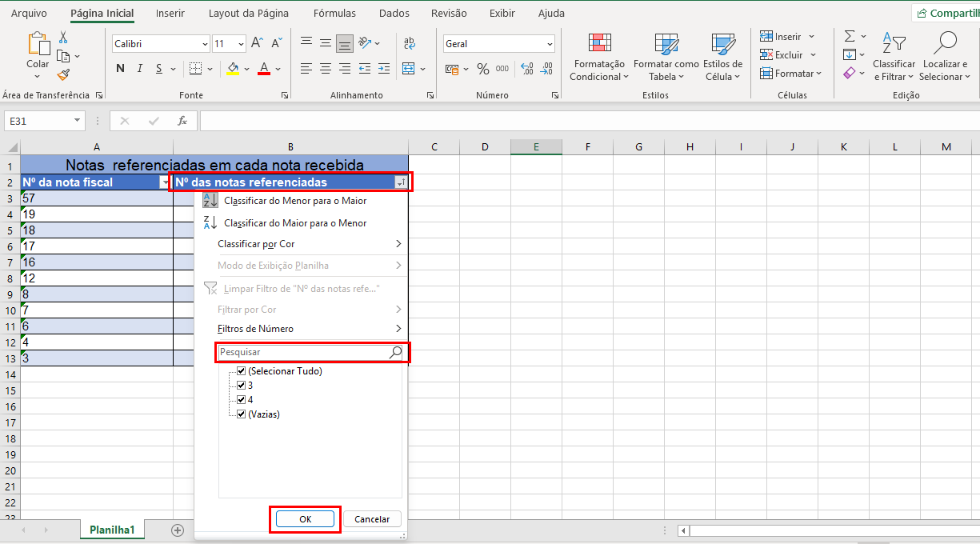Toggle Itálico italic formatting

[x=140, y=68]
